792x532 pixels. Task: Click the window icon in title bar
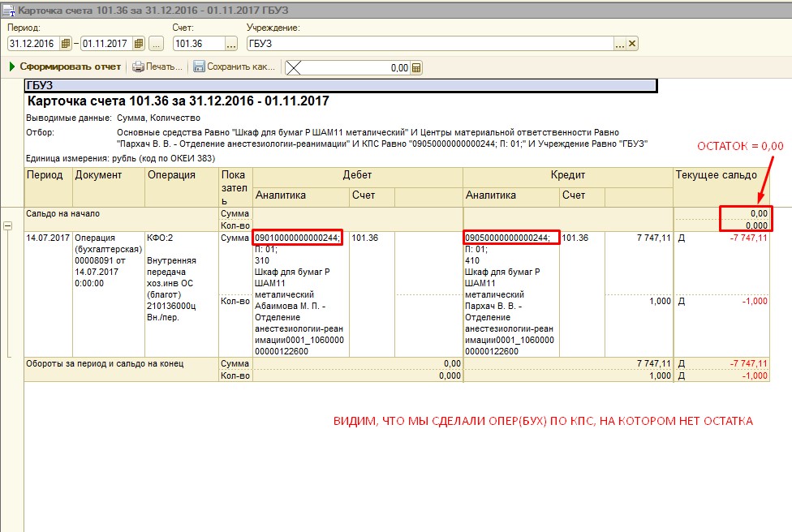[8, 9]
